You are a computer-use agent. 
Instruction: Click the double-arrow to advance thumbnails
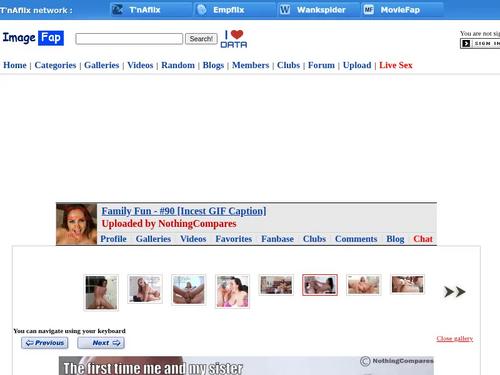coord(455,292)
